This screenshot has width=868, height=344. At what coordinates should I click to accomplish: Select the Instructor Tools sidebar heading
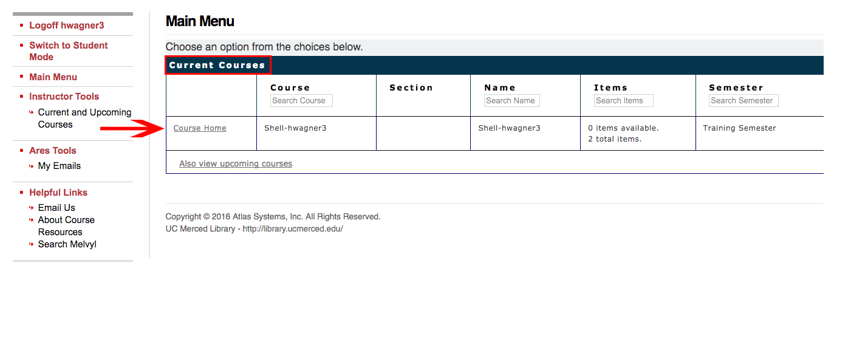pos(64,97)
